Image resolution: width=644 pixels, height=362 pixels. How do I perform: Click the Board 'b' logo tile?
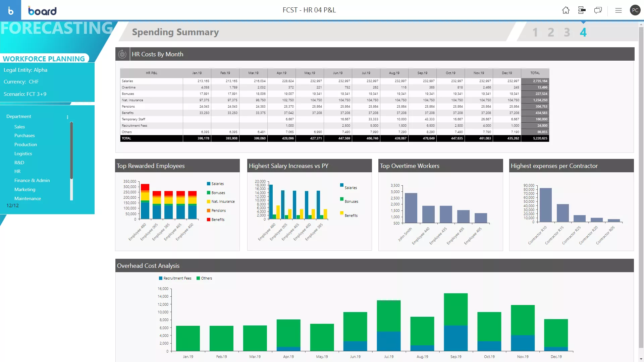(x=10, y=10)
